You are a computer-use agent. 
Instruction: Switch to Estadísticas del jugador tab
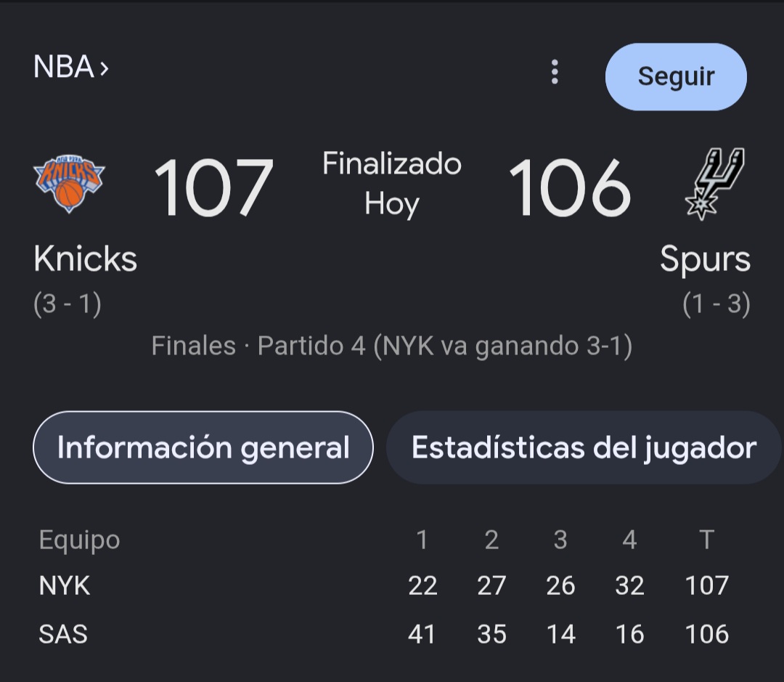coord(584,447)
